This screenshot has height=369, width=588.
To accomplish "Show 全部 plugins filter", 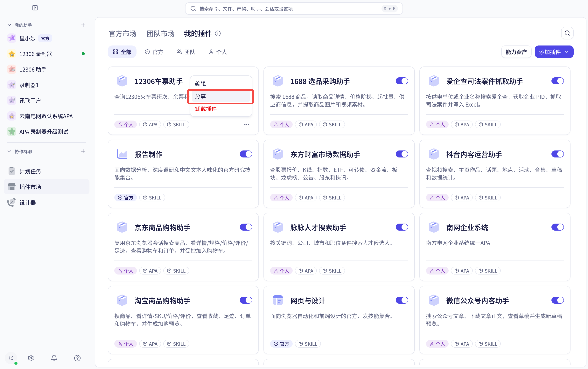I will click(x=122, y=52).
